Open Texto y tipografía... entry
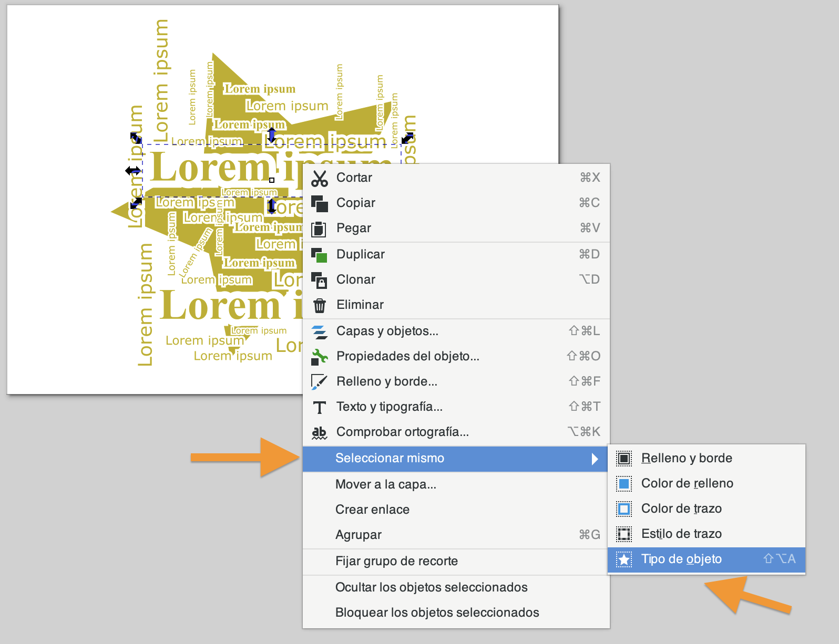 pos(456,407)
